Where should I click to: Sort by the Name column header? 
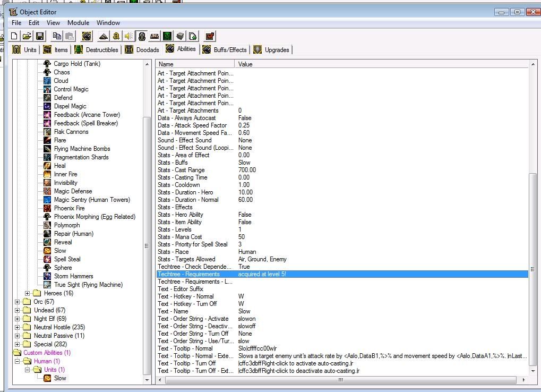pyautogui.click(x=195, y=64)
